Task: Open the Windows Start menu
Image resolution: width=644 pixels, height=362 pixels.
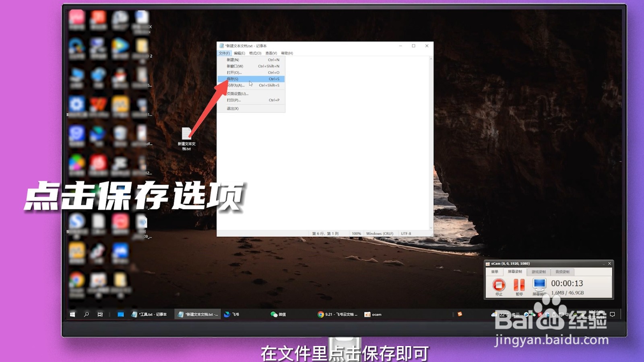Action: [x=72, y=315]
